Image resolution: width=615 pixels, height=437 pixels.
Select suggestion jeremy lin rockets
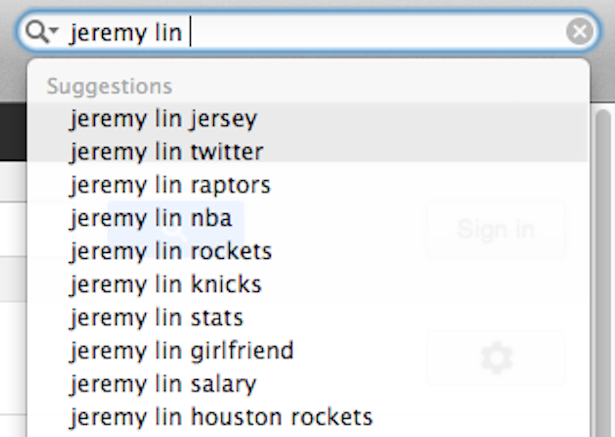click(308, 251)
